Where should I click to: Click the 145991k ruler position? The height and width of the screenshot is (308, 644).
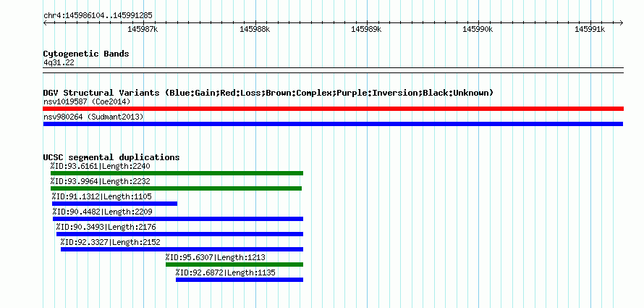click(x=590, y=29)
